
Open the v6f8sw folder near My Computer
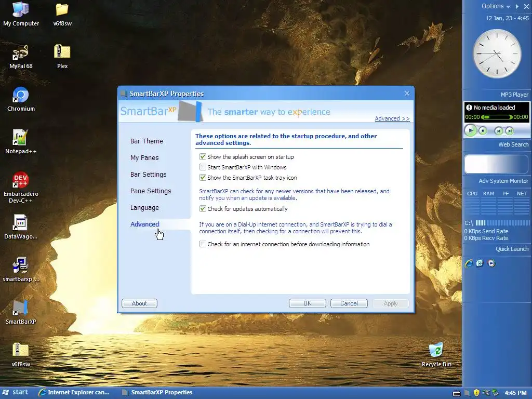(62, 14)
